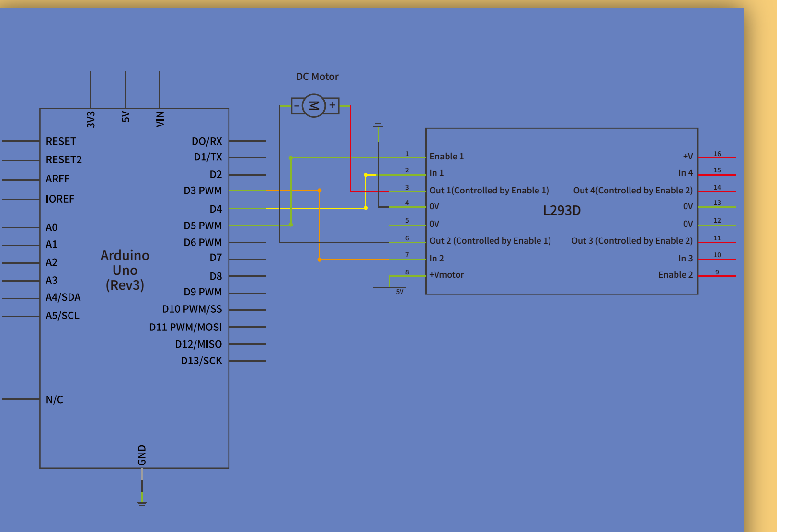Click the In 4 pin label

pos(686,173)
